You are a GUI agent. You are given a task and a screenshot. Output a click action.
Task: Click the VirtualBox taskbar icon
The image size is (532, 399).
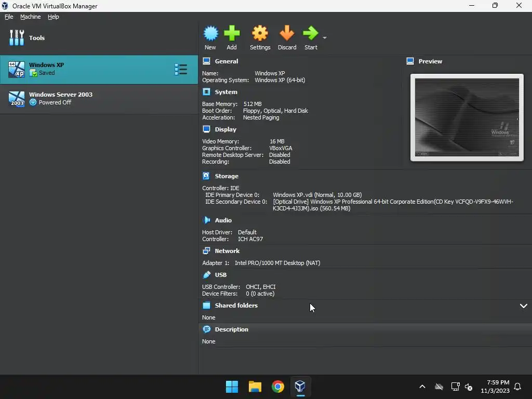pos(300,387)
